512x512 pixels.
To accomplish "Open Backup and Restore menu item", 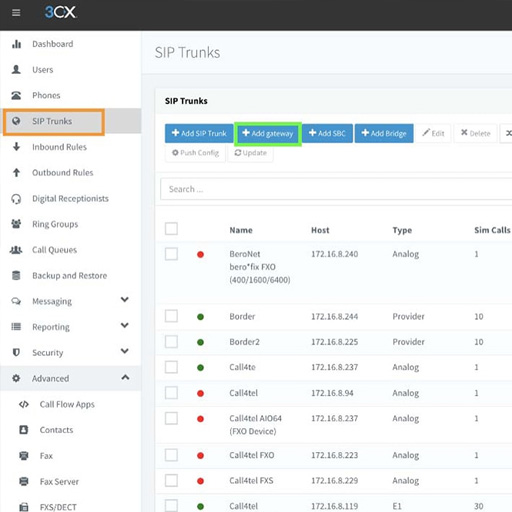I will pos(70,276).
